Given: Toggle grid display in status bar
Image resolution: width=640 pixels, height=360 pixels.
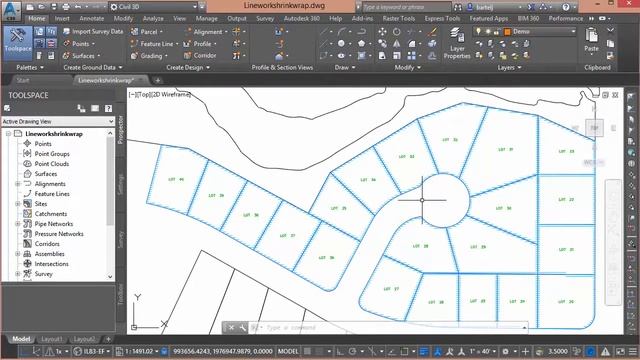Looking at the screenshot, I should (x=307, y=351).
